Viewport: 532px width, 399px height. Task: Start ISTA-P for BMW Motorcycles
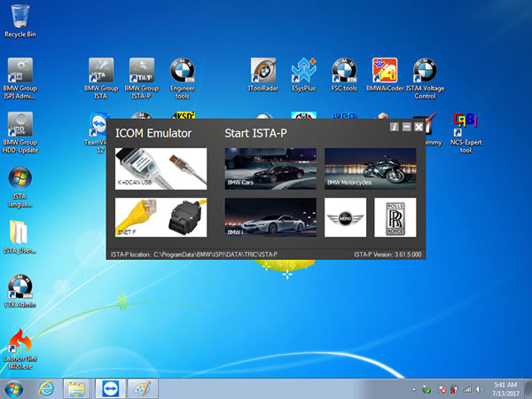point(370,168)
